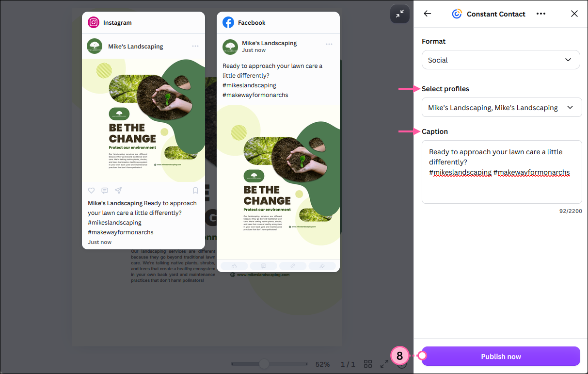Close the Constant Contact panel
The width and height of the screenshot is (588, 374).
coord(574,14)
